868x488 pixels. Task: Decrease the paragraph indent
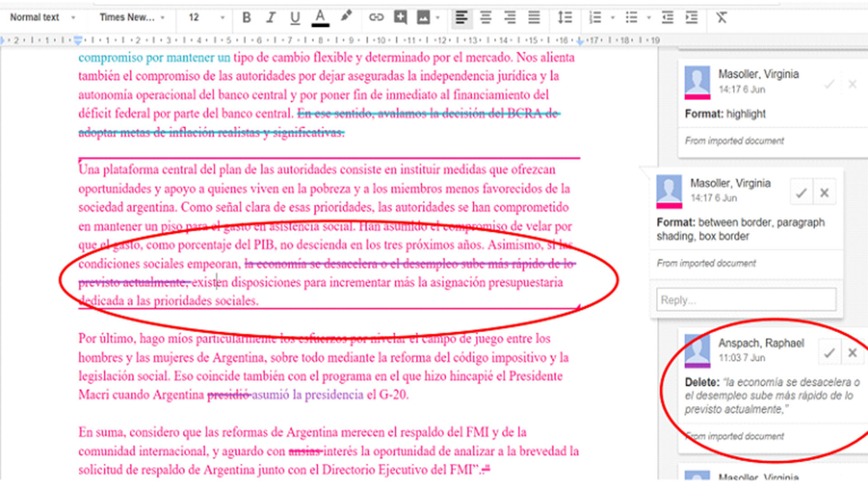pyautogui.click(x=667, y=18)
